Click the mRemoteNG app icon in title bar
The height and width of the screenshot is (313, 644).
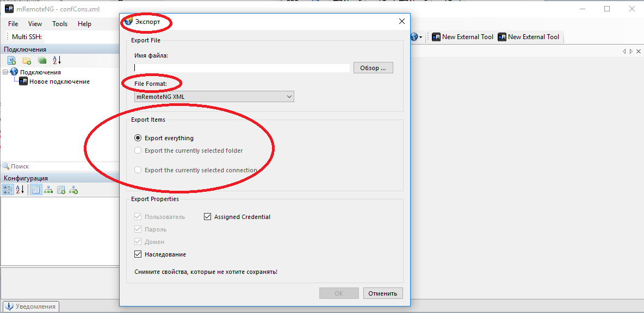tap(8, 9)
